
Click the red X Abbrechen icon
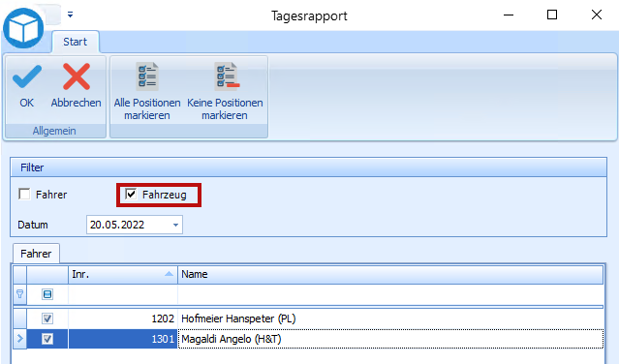[77, 76]
